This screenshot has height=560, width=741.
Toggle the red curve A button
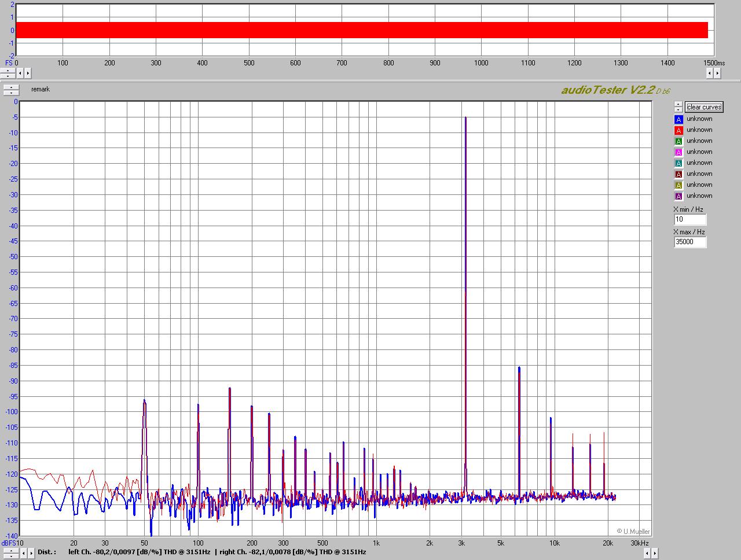click(x=678, y=130)
